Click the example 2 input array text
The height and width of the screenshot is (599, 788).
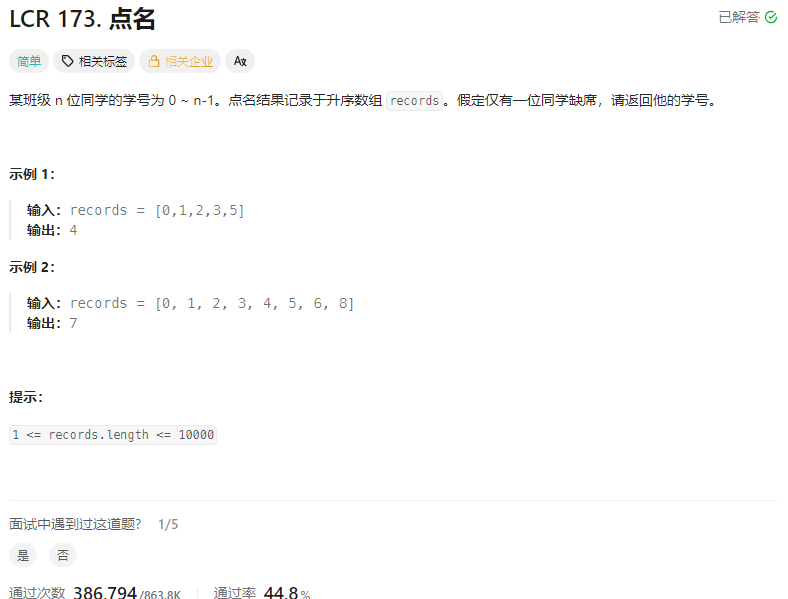(255, 303)
